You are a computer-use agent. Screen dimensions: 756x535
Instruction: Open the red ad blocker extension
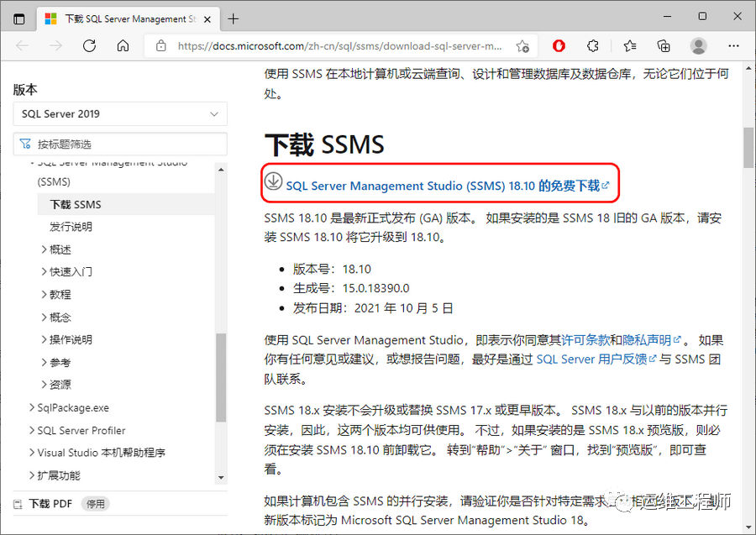pyautogui.click(x=559, y=46)
